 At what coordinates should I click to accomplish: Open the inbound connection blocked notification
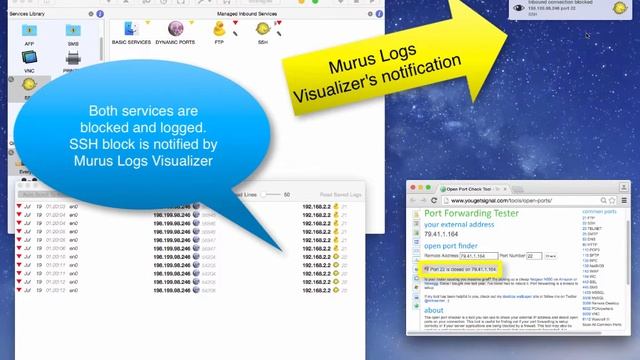click(570, 9)
